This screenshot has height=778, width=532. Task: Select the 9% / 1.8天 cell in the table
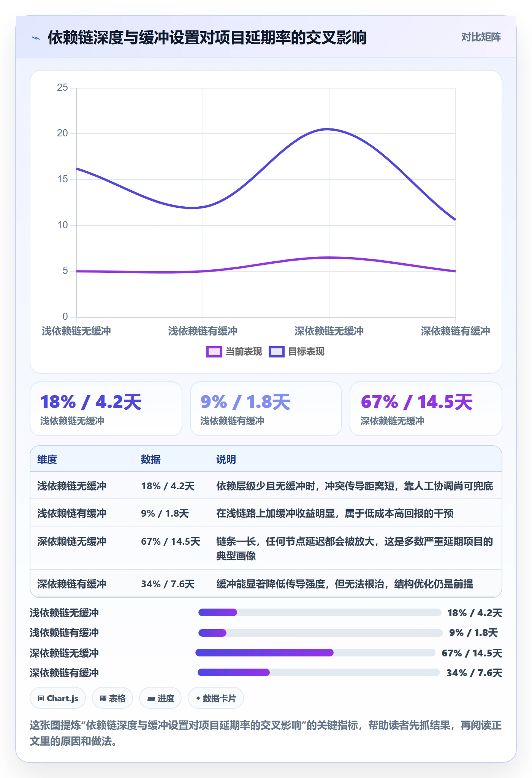point(165,514)
